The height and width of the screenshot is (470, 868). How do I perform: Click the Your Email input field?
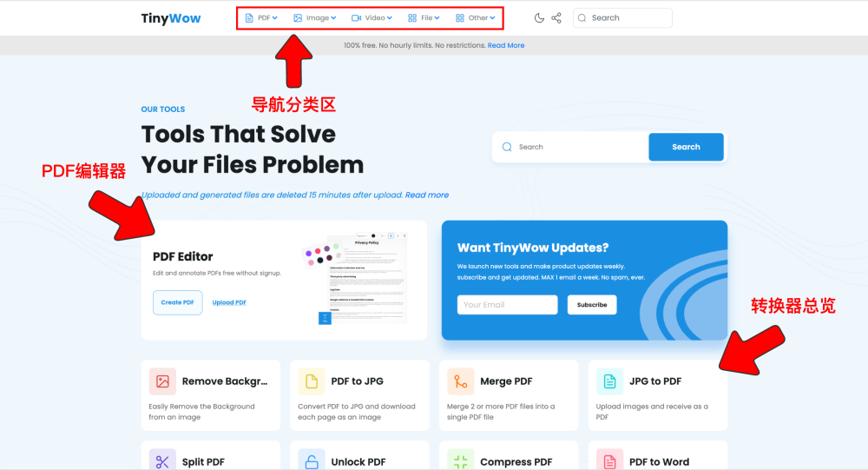click(x=507, y=305)
